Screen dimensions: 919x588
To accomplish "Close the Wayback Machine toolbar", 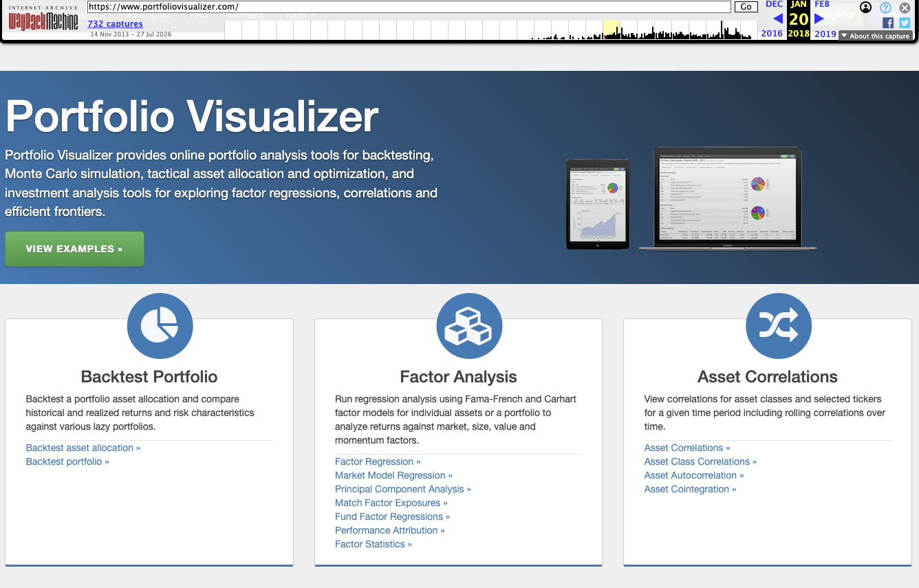I will 905,8.
